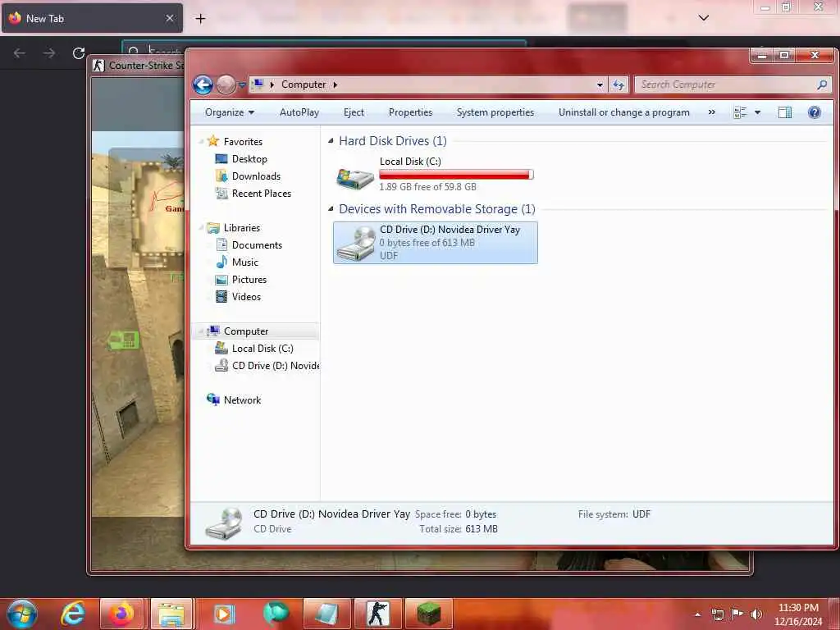Click the computer icon in the address bar
Viewport: 840px width, 630px height.
coord(258,84)
